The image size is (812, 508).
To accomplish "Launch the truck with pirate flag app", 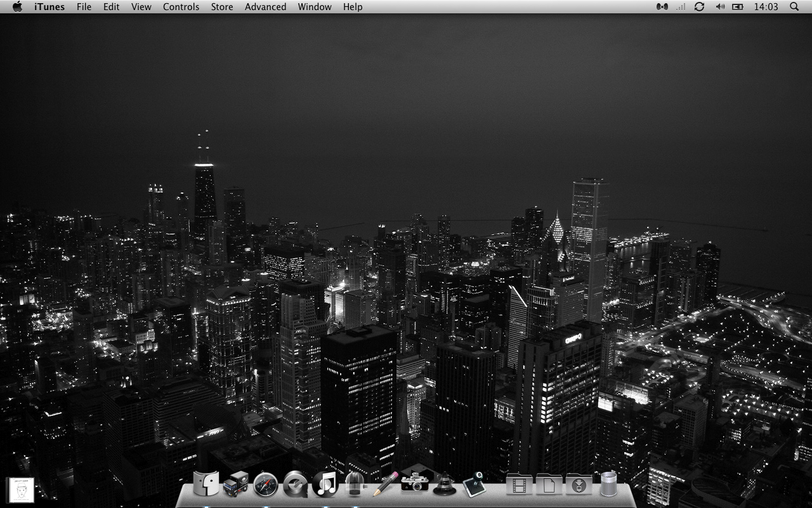I will (235, 485).
